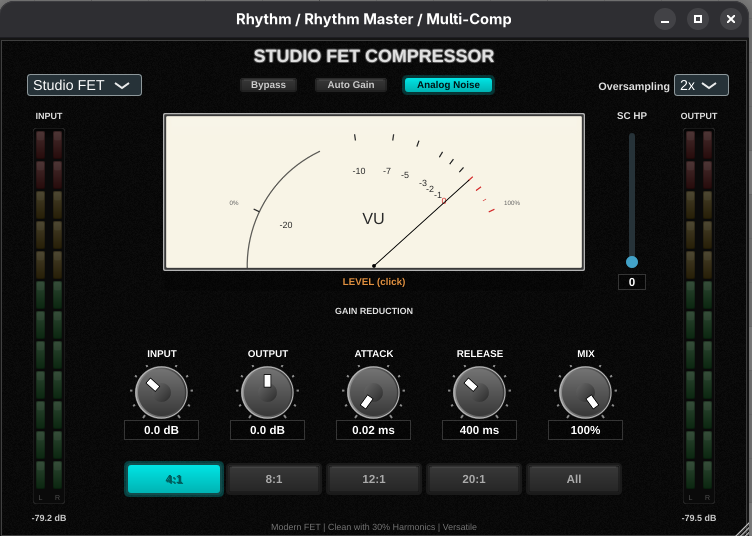Click the OUTPUT gain knob
The image size is (752, 536).
tap(267, 393)
